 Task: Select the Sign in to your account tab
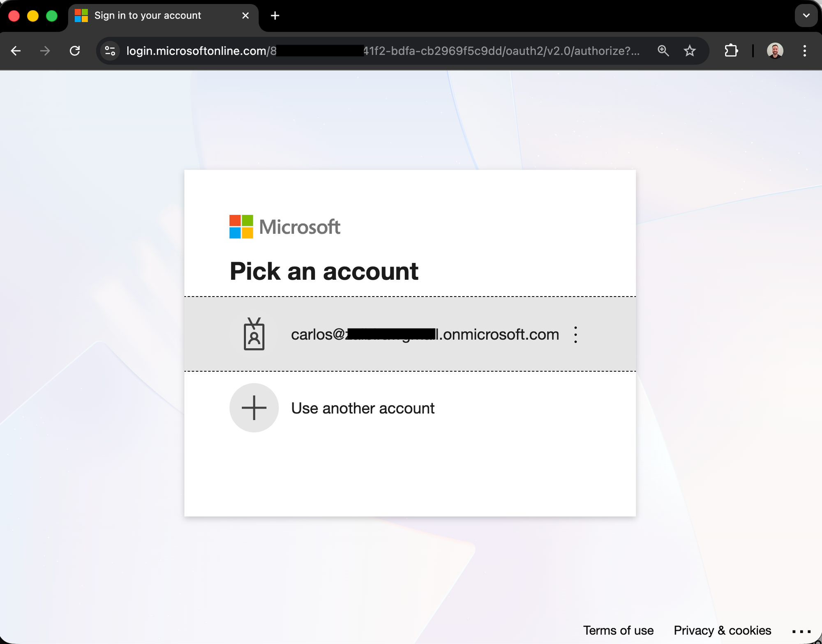148,16
